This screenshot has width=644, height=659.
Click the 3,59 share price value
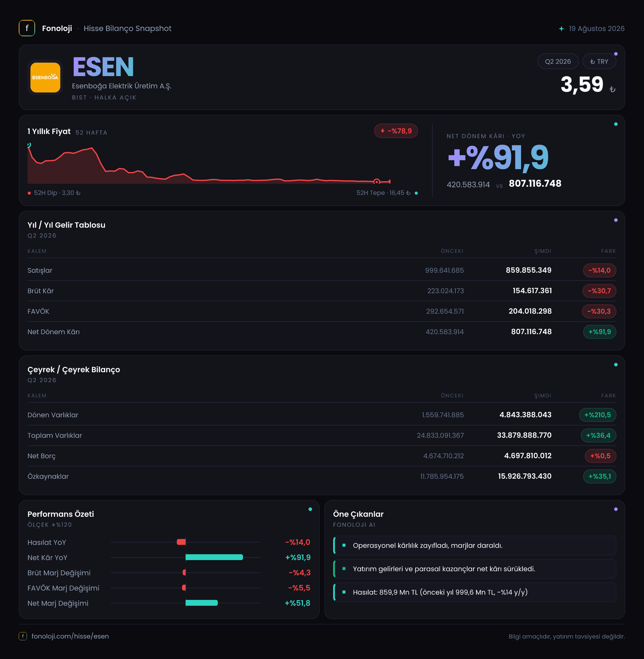(582, 84)
